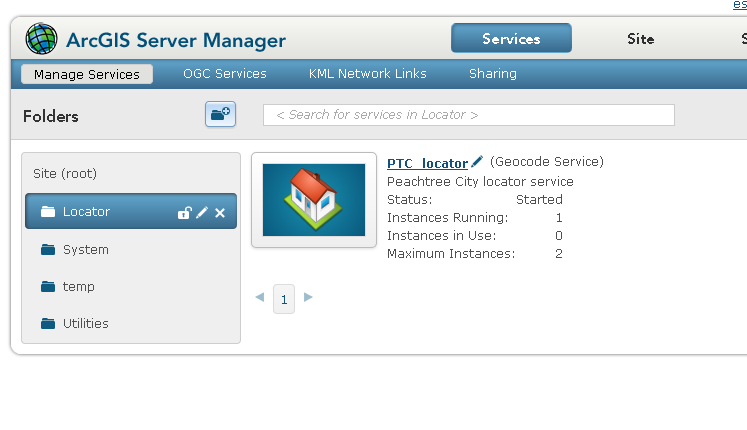This screenshot has height=430, width=747.
Task: Click the Instances Running value 1
Action: pyautogui.click(x=559, y=218)
